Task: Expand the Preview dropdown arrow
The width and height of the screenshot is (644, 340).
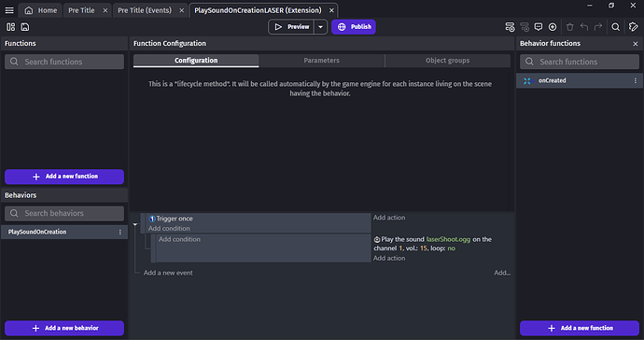Action: 320,27
